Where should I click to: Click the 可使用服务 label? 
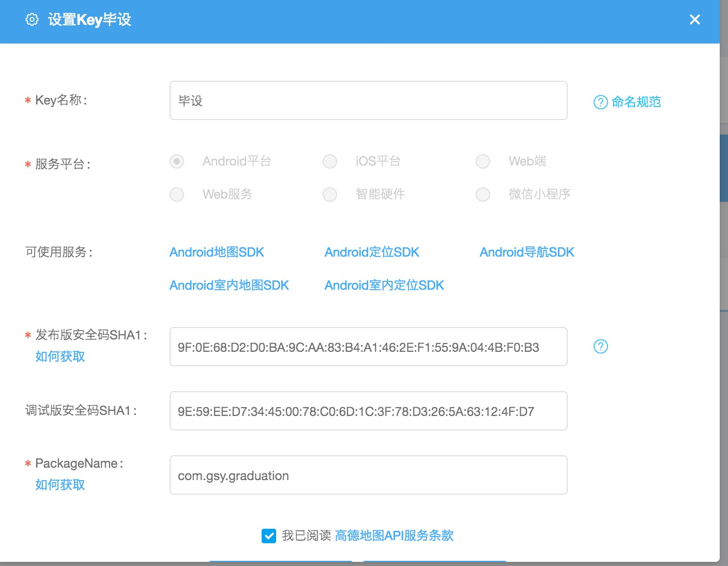point(59,252)
